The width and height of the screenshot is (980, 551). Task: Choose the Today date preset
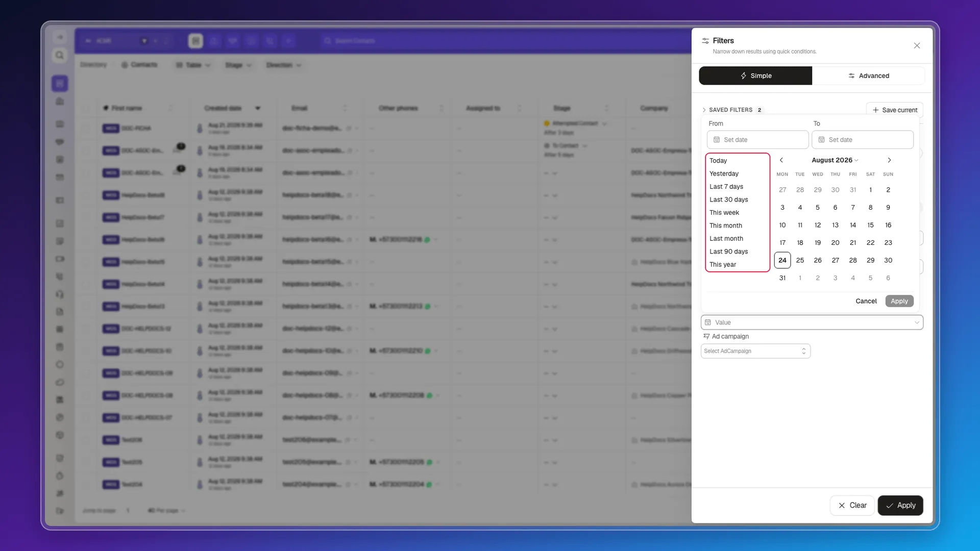click(718, 161)
